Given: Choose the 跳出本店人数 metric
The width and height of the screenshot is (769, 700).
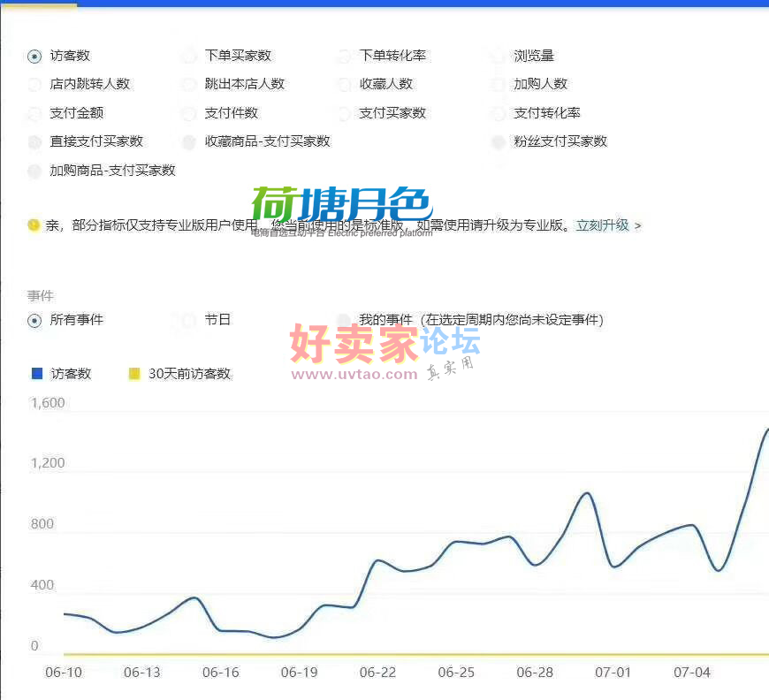Looking at the screenshot, I should [x=189, y=85].
